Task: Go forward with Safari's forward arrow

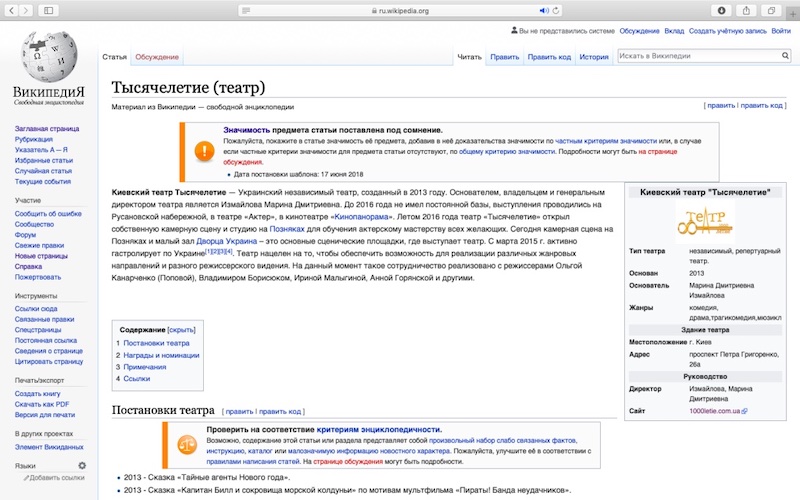Action: click(x=26, y=10)
